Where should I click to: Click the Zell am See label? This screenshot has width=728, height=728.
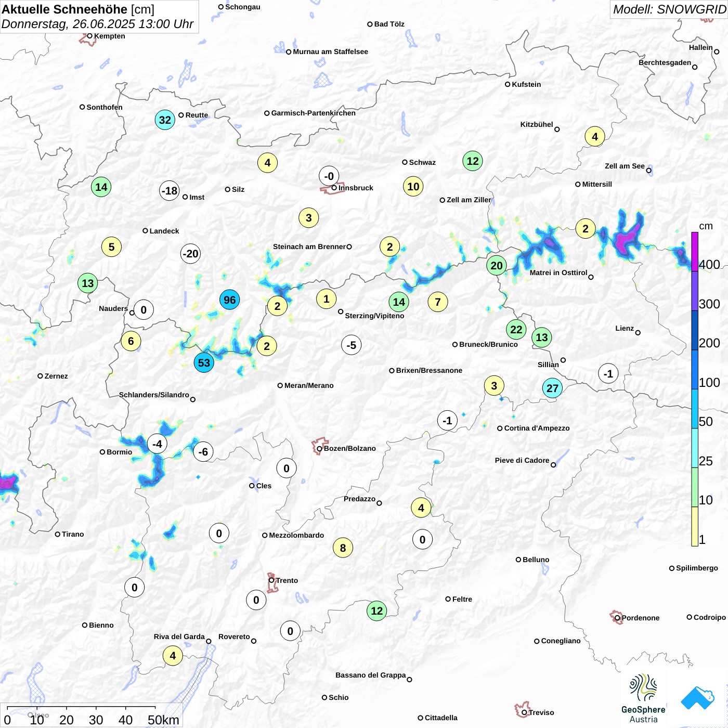(625, 166)
